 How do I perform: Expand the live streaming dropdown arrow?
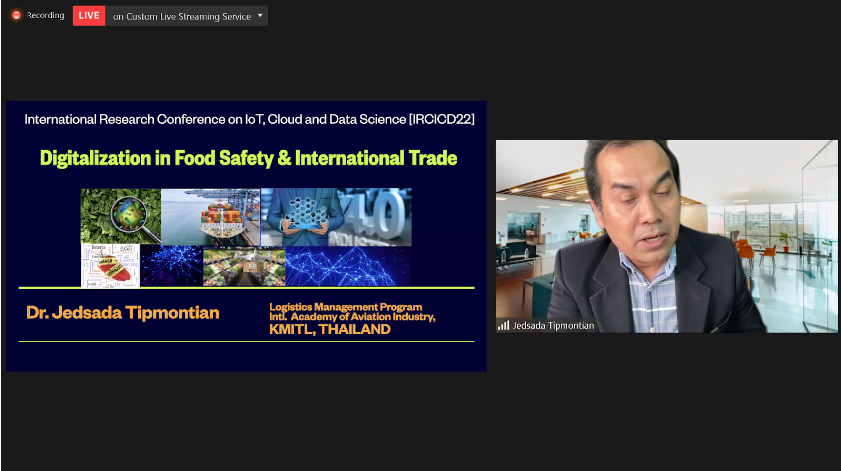(x=260, y=16)
